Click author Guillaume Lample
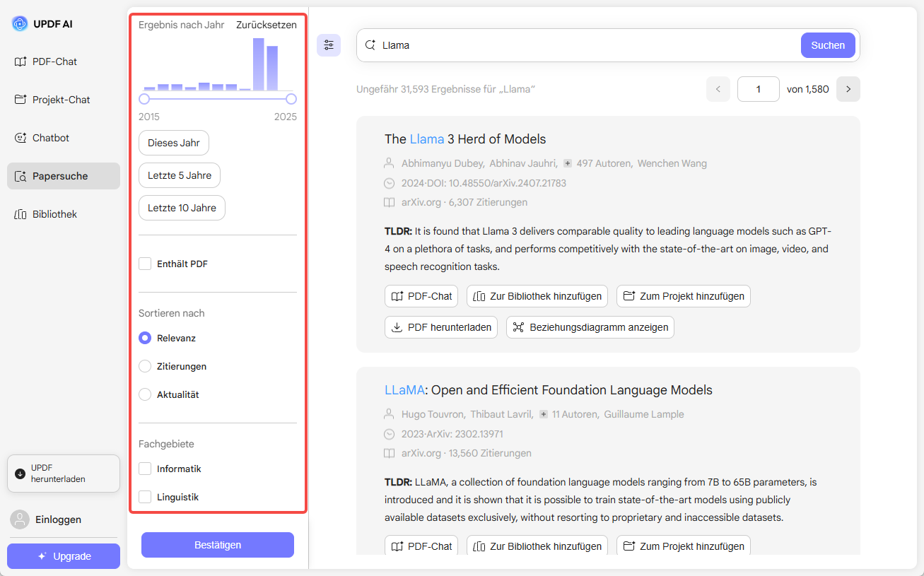This screenshot has height=576, width=924. pos(644,414)
